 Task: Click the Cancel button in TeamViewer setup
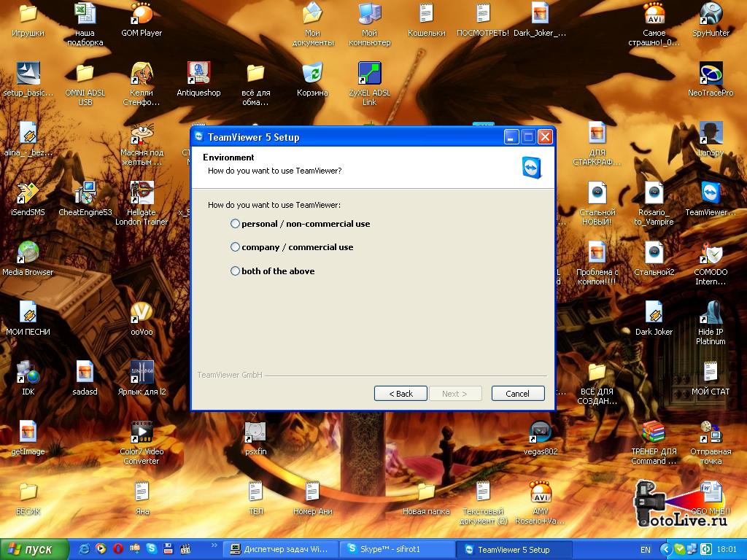(518, 393)
